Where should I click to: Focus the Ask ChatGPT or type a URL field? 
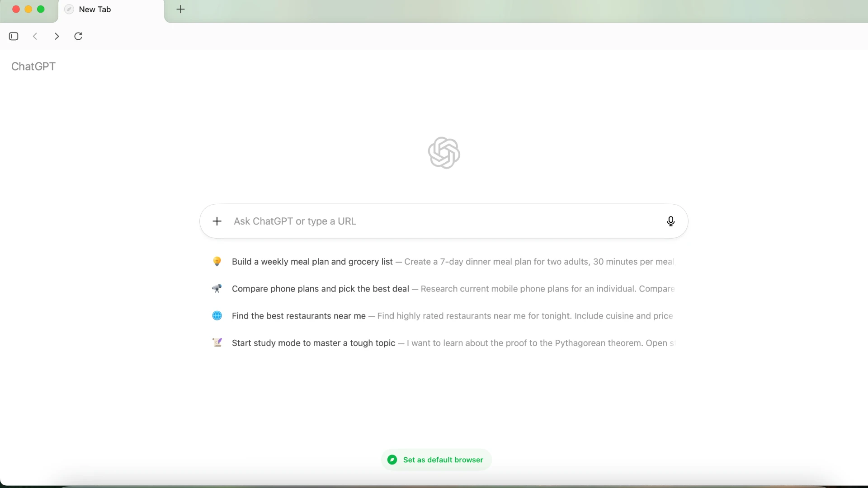click(x=444, y=221)
